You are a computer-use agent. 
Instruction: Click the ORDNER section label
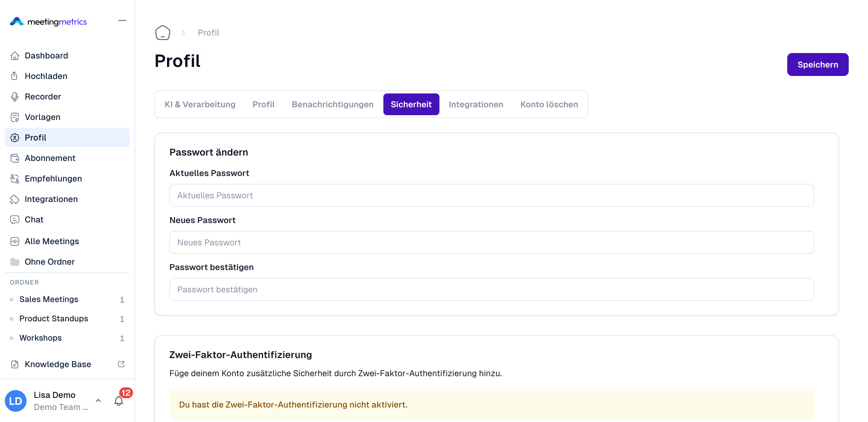pyautogui.click(x=24, y=282)
